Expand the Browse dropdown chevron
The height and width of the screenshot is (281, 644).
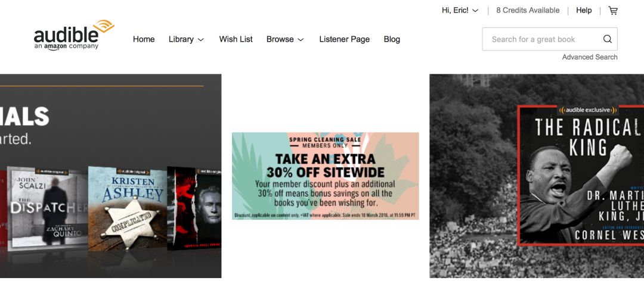pos(301,40)
